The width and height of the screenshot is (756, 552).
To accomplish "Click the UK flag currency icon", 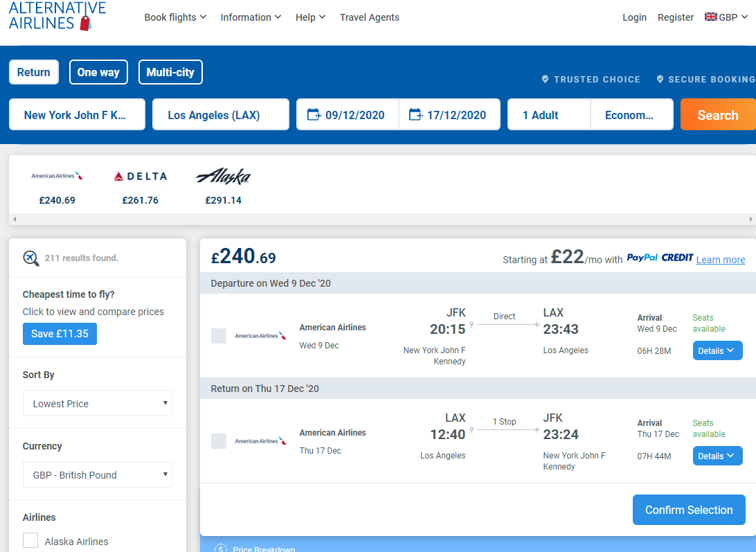I will point(711,17).
